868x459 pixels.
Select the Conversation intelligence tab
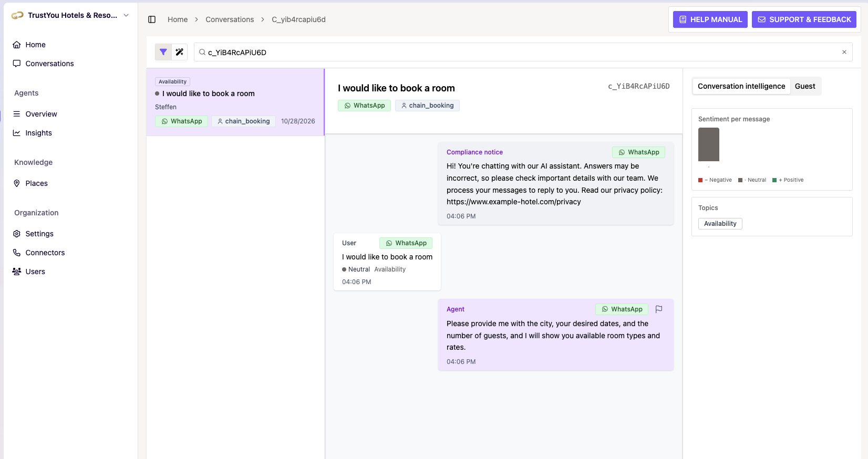[x=741, y=86]
